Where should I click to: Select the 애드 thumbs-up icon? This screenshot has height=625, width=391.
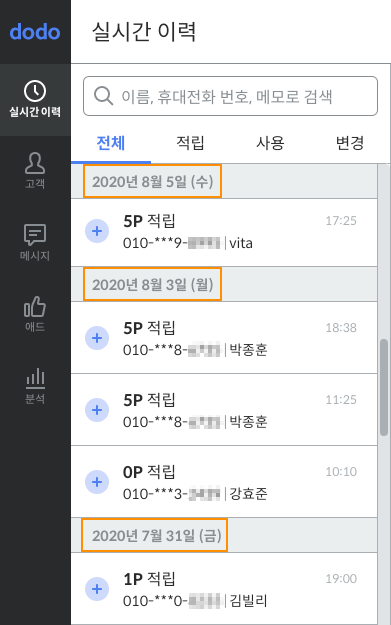pos(35,307)
